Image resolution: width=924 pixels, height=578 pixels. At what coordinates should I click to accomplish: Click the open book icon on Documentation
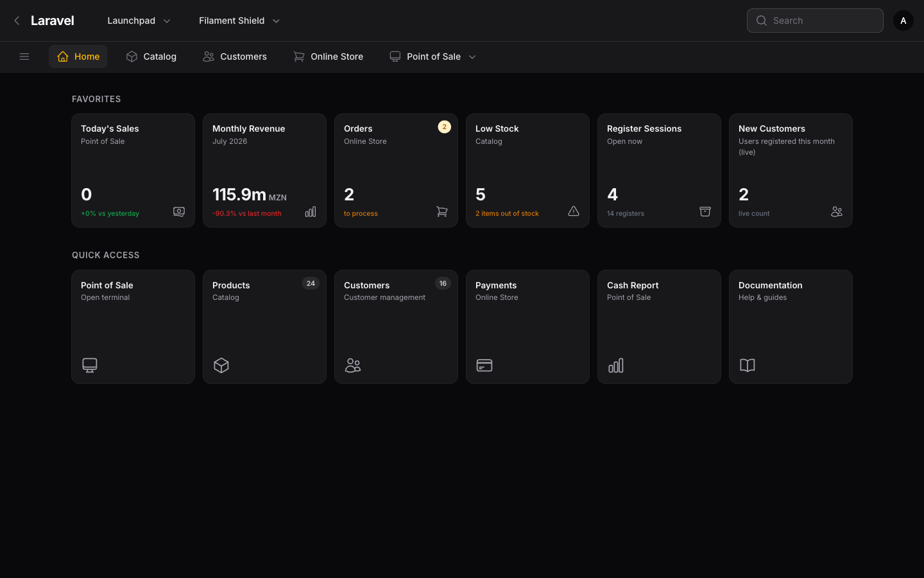point(748,365)
